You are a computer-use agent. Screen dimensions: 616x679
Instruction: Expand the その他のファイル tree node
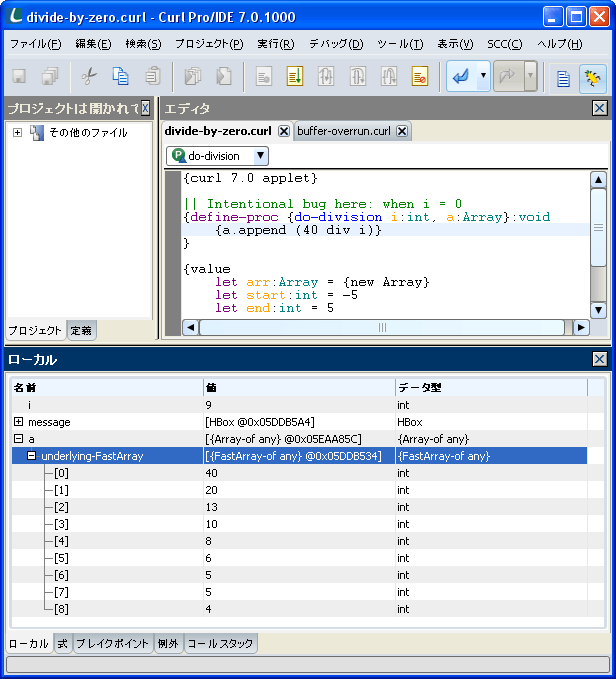17,133
